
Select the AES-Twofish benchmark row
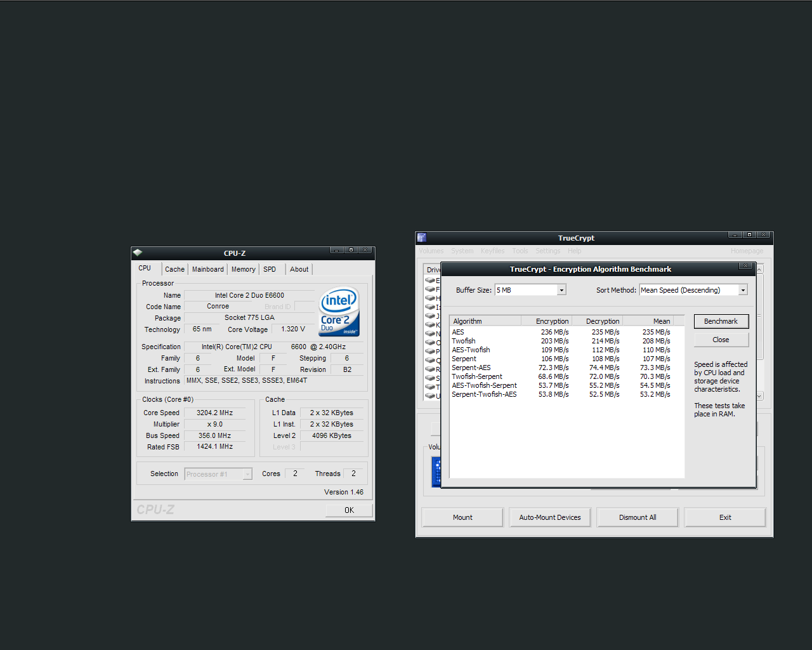(x=561, y=350)
